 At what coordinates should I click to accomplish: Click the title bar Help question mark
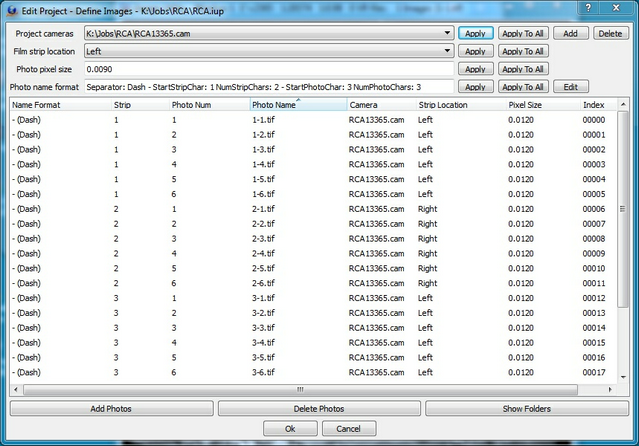(588, 7)
